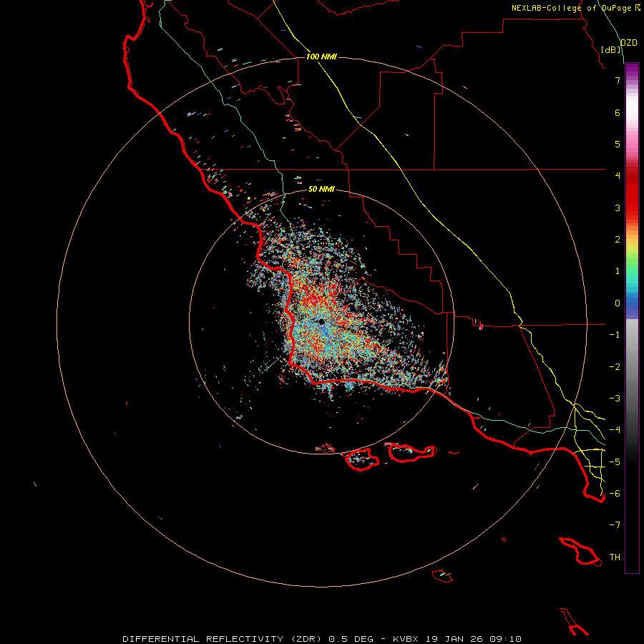The image size is (644, 644).
Task: Click the 3 dB value on the scale
Action: click(x=618, y=208)
